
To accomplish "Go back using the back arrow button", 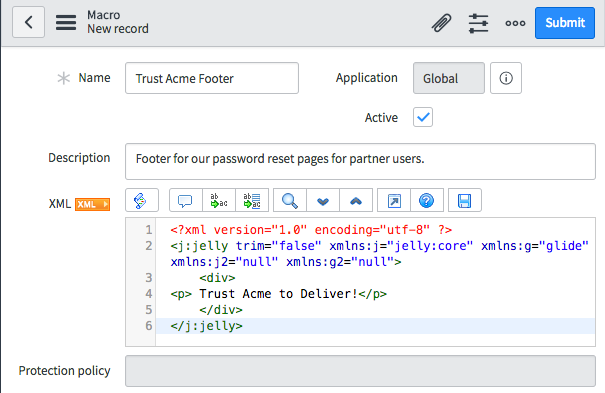I will click(28, 22).
